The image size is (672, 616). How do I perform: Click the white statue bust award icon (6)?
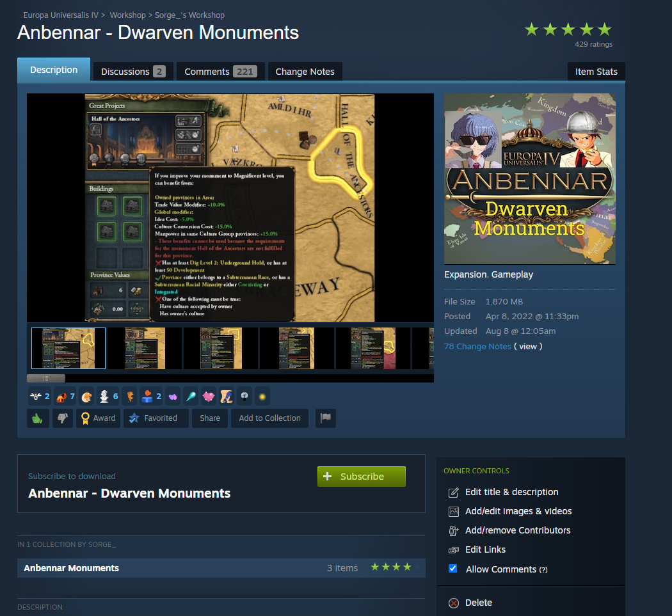coord(108,397)
